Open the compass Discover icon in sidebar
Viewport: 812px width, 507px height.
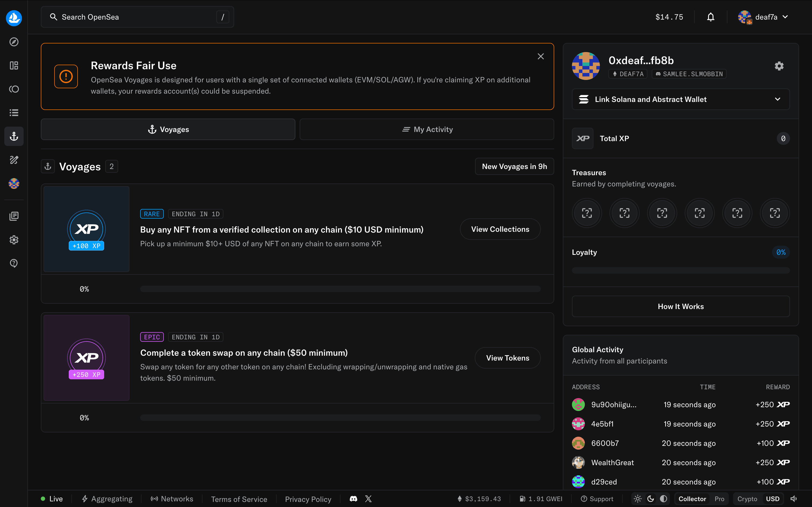[14, 42]
